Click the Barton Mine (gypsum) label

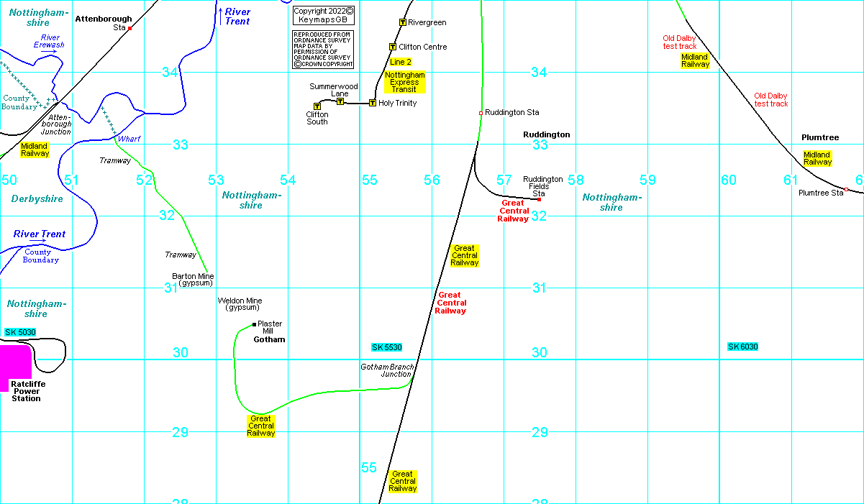coord(193,280)
